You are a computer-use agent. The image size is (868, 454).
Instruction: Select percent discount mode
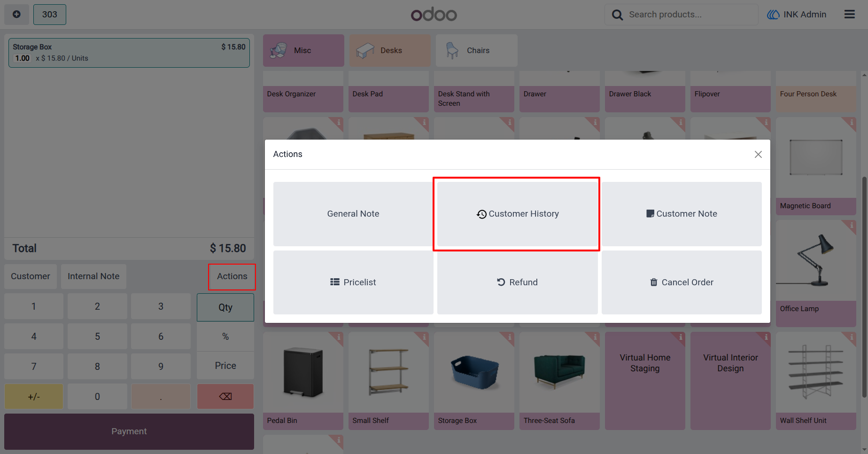[225, 337]
